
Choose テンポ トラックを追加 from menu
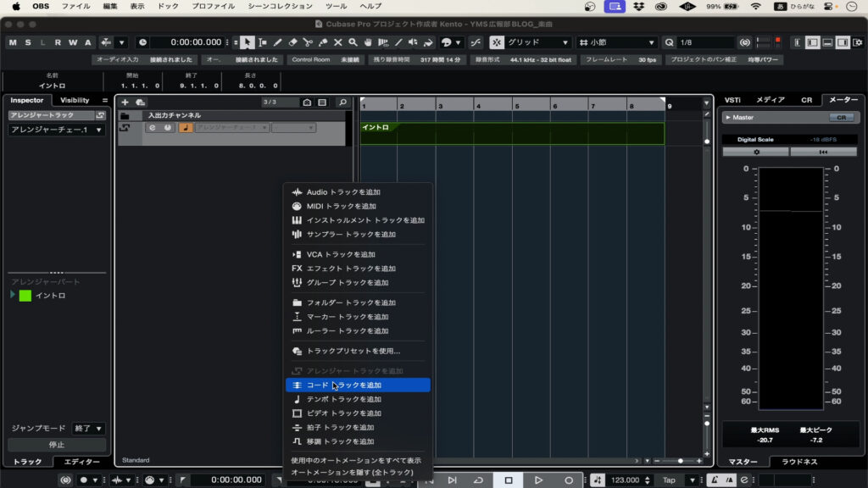(x=358, y=399)
